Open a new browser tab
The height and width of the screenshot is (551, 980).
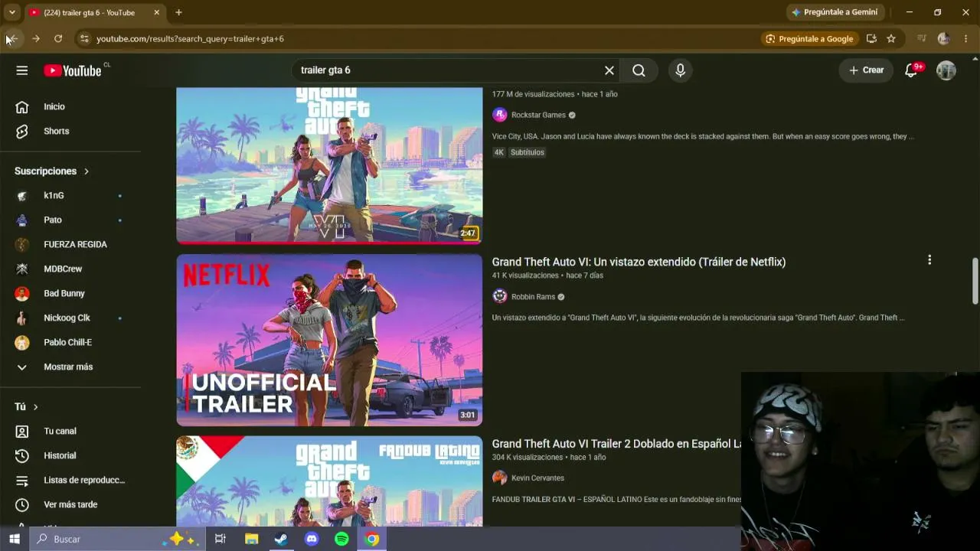tap(178, 12)
